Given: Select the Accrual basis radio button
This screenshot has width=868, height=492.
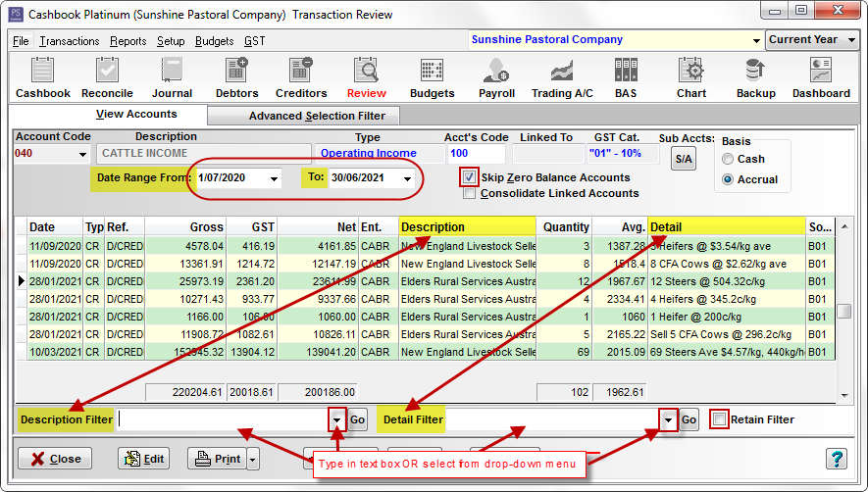Looking at the screenshot, I should point(728,179).
